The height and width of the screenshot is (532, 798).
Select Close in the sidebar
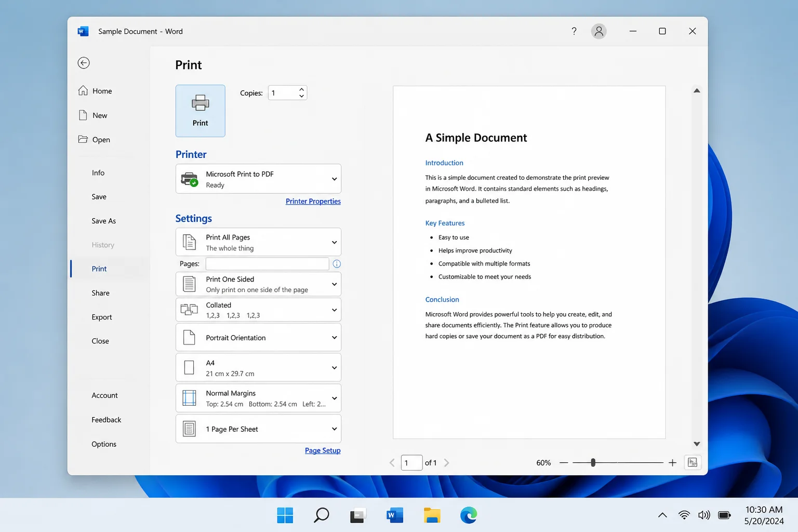(x=100, y=341)
